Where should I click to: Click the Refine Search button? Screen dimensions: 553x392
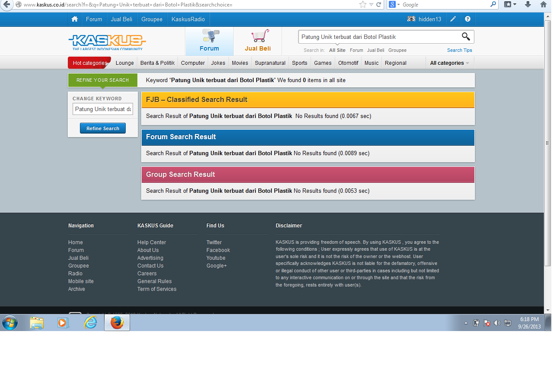coord(103,128)
